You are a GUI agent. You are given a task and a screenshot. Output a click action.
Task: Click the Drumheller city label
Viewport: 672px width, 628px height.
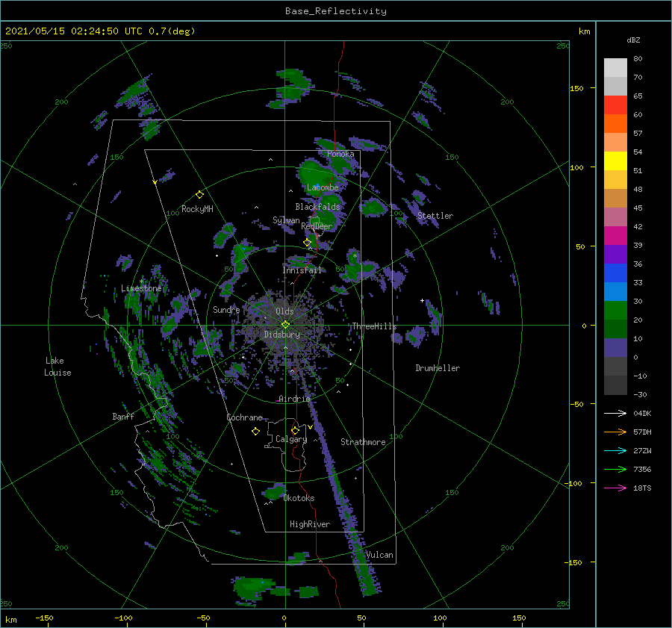pos(438,368)
